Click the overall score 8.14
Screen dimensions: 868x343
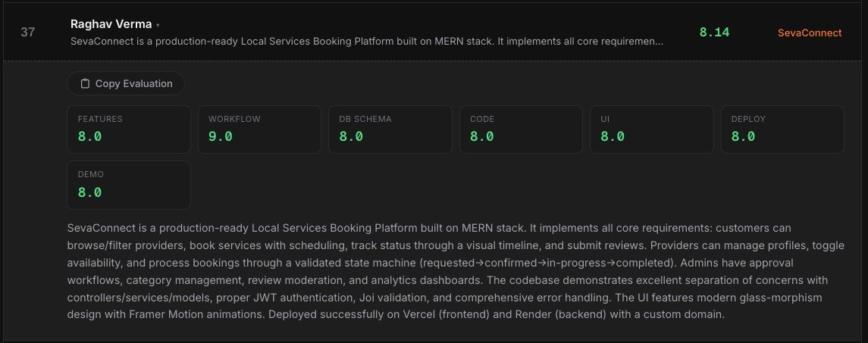click(714, 33)
